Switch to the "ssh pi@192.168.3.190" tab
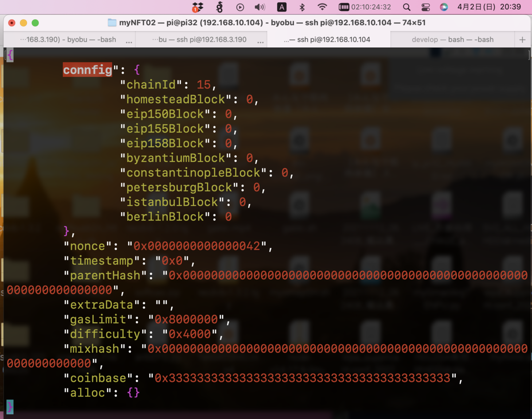Viewport: 532px width, 419px height. pos(201,39)
